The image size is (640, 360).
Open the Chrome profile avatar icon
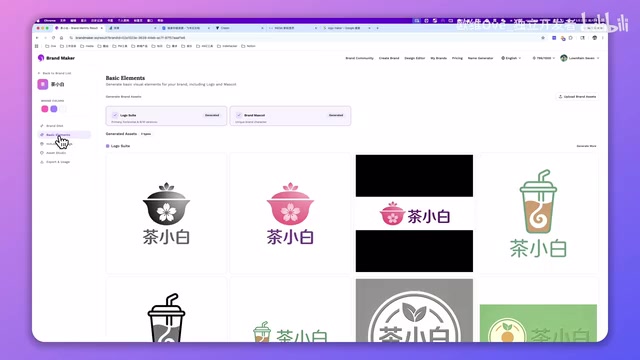tap(595, 38)
